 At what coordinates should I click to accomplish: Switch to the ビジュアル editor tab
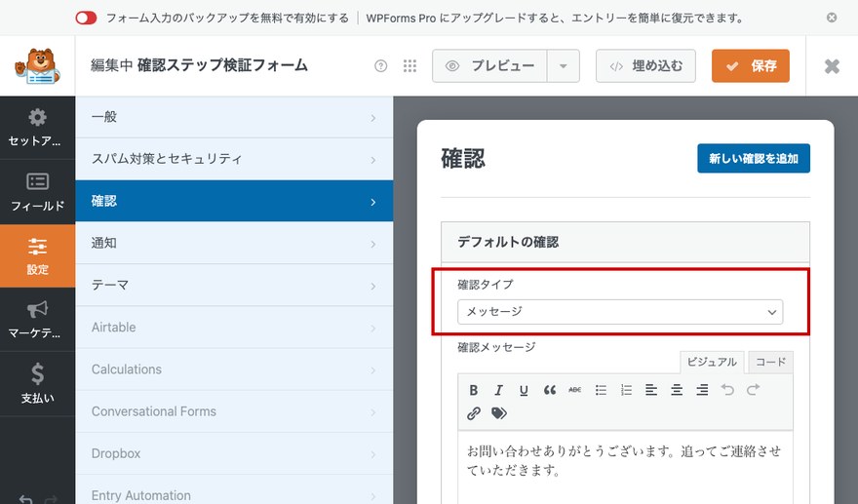(x=712, y=362)
